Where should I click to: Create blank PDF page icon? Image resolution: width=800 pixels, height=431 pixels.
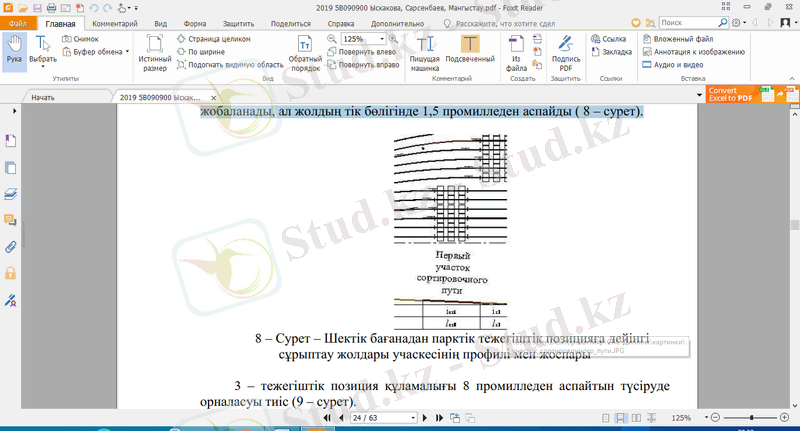(x=537, y=52)
